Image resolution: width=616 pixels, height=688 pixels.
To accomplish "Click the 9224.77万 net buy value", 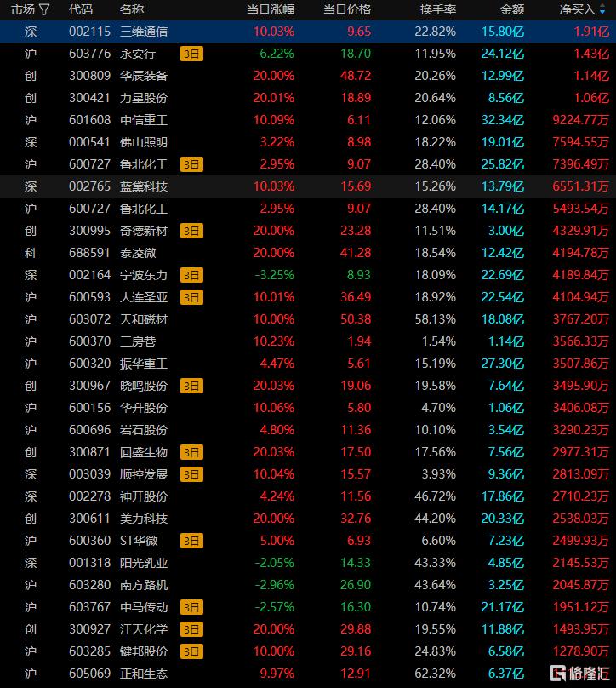I will click(581, 120).
